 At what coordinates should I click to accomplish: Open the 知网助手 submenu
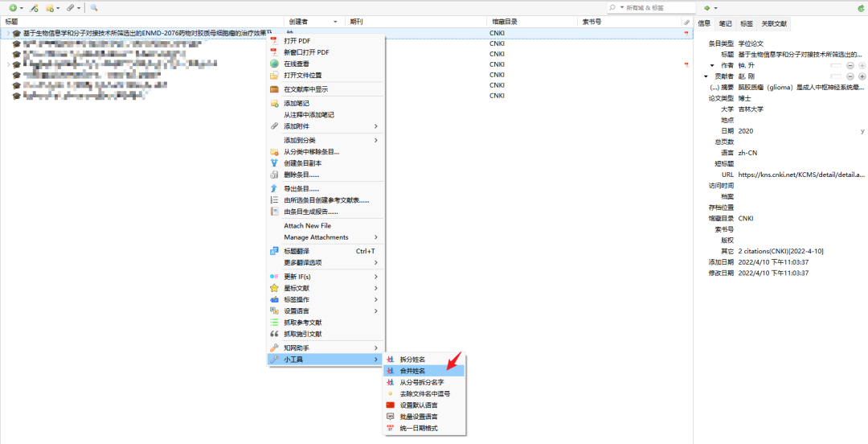click(x=326, y=348)
